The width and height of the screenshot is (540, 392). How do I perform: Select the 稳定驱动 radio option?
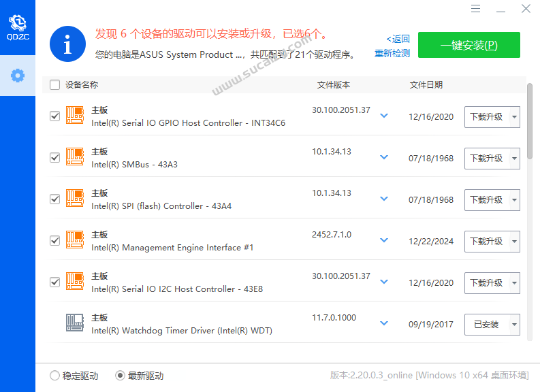point(54,376)
